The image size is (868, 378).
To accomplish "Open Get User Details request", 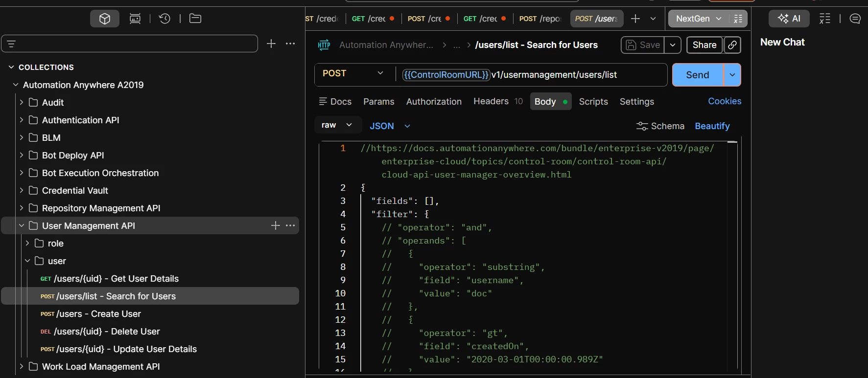I will click(151, 278).
